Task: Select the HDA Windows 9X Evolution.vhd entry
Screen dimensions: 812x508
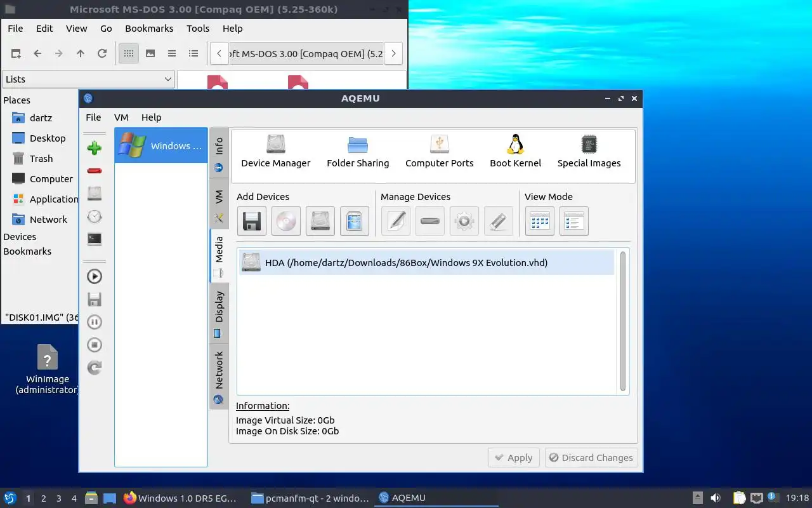Action: tap(426, 262)
